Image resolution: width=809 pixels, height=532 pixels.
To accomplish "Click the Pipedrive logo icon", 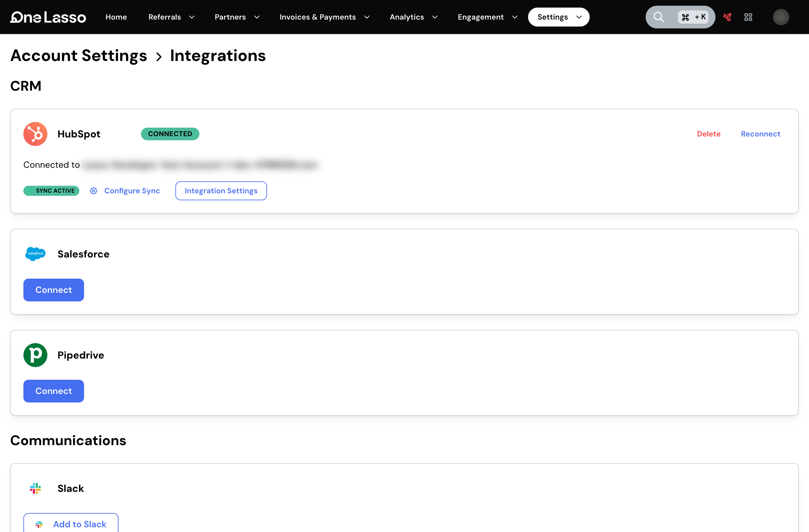I will (x=35, y=355).
